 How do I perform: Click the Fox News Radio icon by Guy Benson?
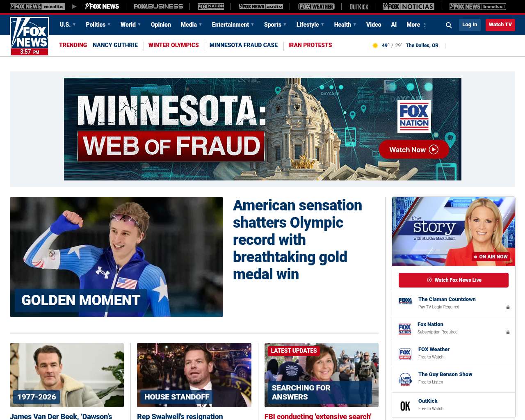tap(405, 379)
